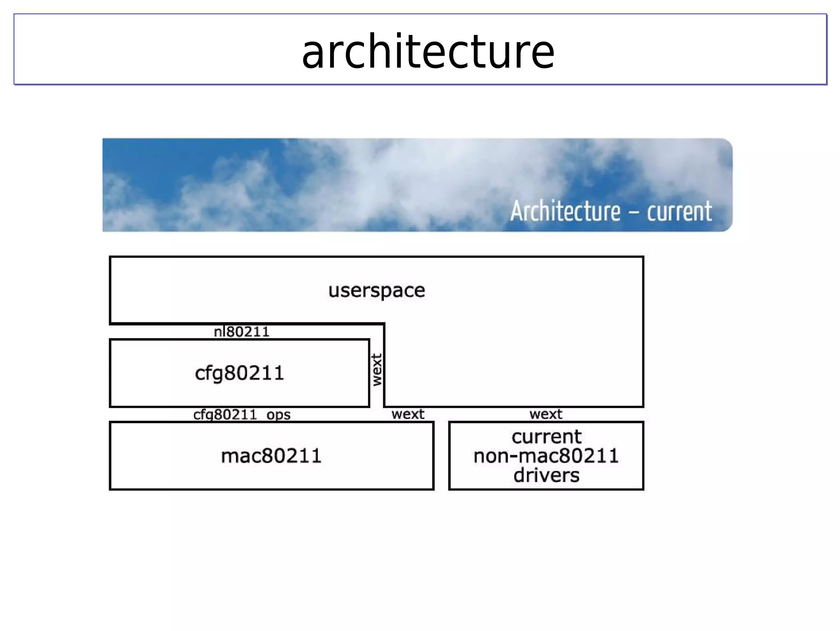The image size is (840, 631).
Task: Click the 'architecture' slide title text
Action: 428,52
